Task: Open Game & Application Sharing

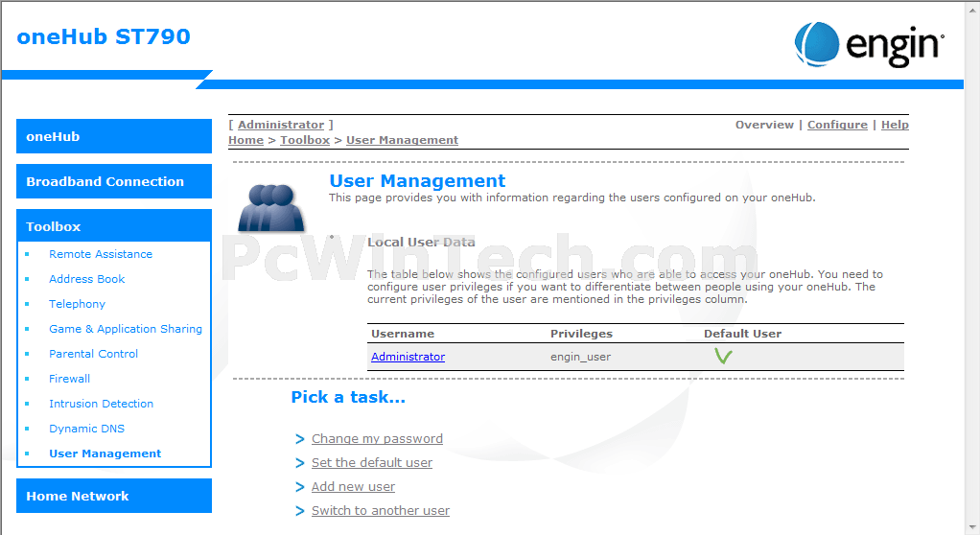Action: [126, 329]
